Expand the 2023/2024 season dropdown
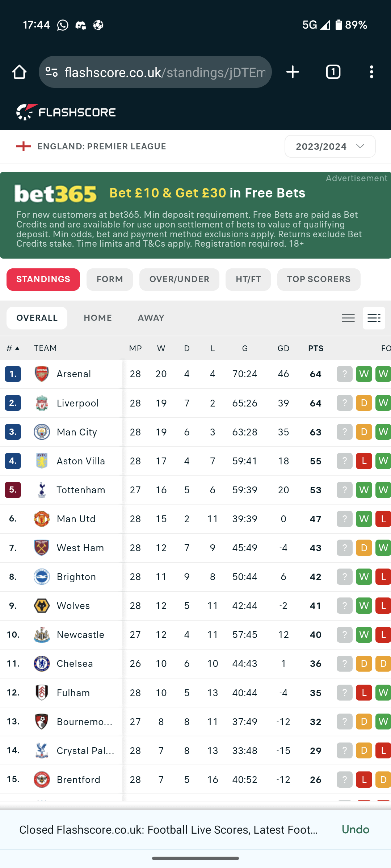The width and height of the screenshot is (391, 868). point(330,146)
